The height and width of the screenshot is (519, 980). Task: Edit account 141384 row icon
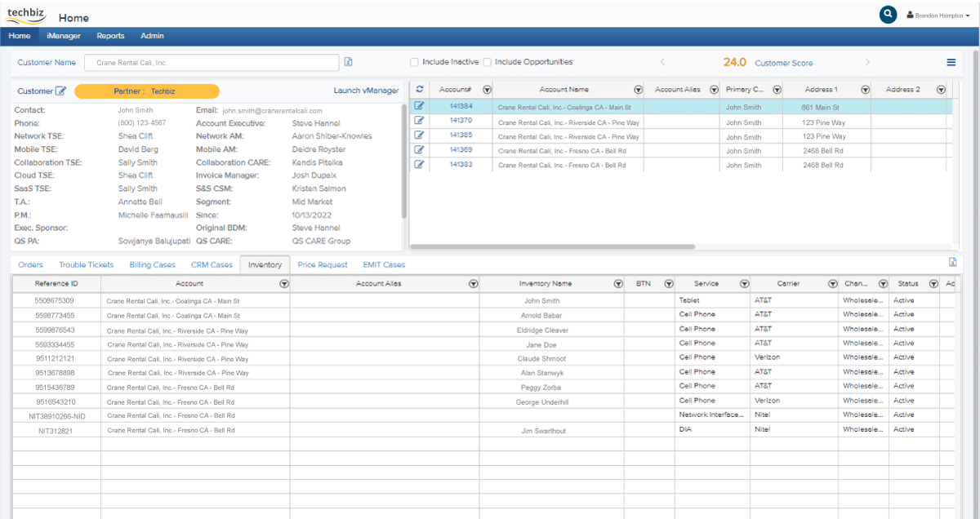click(420, 106)
